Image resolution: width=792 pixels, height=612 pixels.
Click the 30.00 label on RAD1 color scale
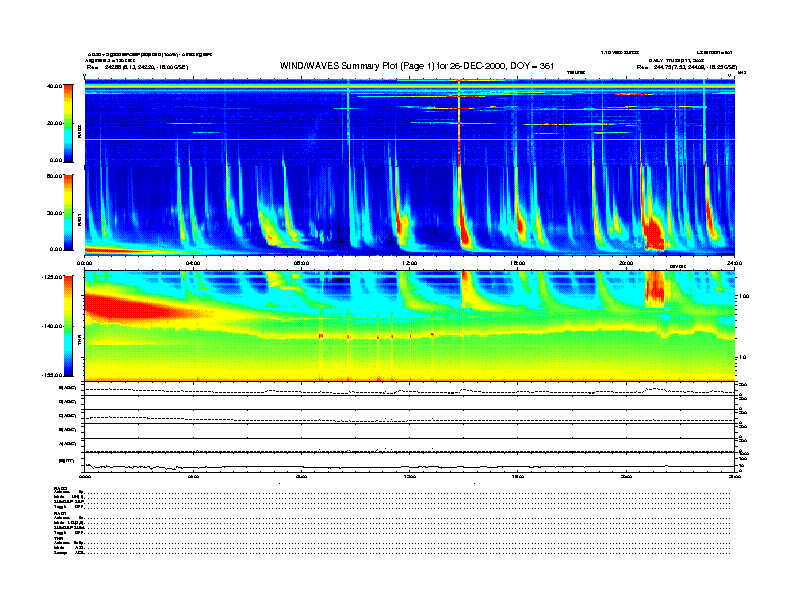[x=55, y=213]
